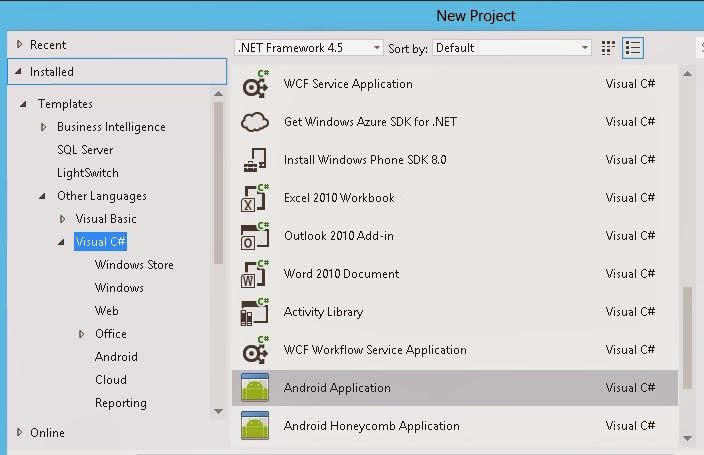
Task: Click the Azure SDK cloud icon
Action: (x=255, y=122)
